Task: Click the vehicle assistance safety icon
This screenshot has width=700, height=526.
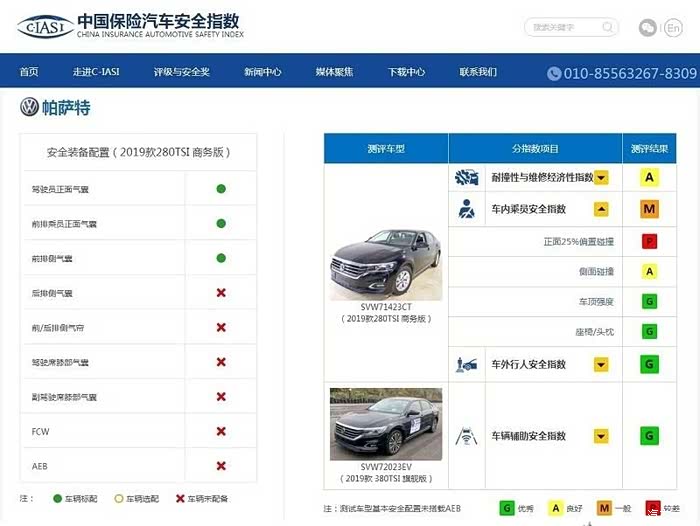Action: 467,436
